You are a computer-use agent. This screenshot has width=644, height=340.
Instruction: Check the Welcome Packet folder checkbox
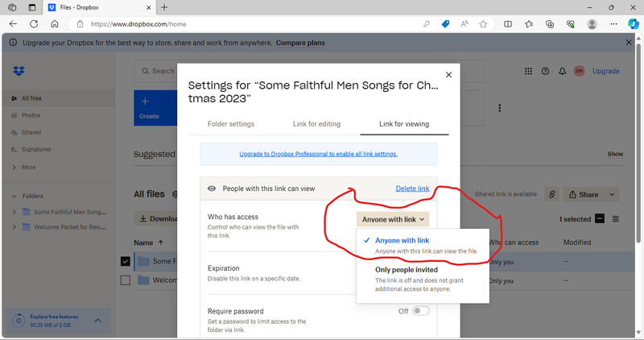coord(125,280)
